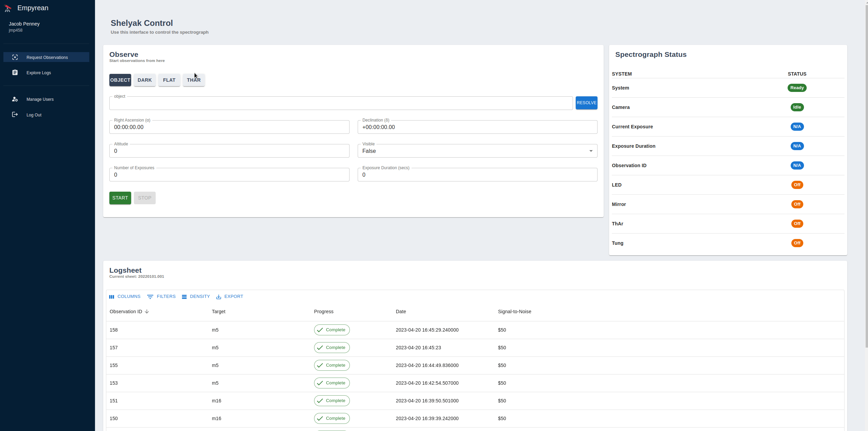Screen dimensions: 868x431
Task: Click the Empyrean telescope logo icon
Action: 8,8
